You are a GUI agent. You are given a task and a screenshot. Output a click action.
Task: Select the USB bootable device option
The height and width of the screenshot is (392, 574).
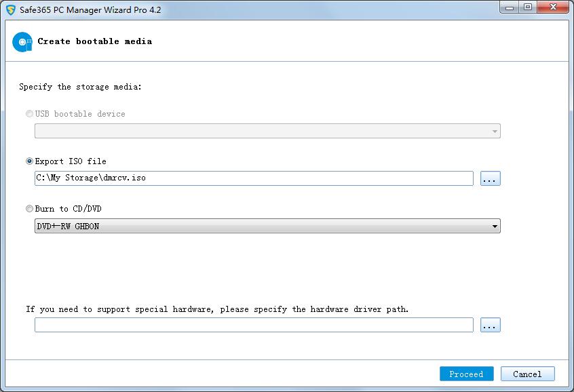tap(29, 114)
